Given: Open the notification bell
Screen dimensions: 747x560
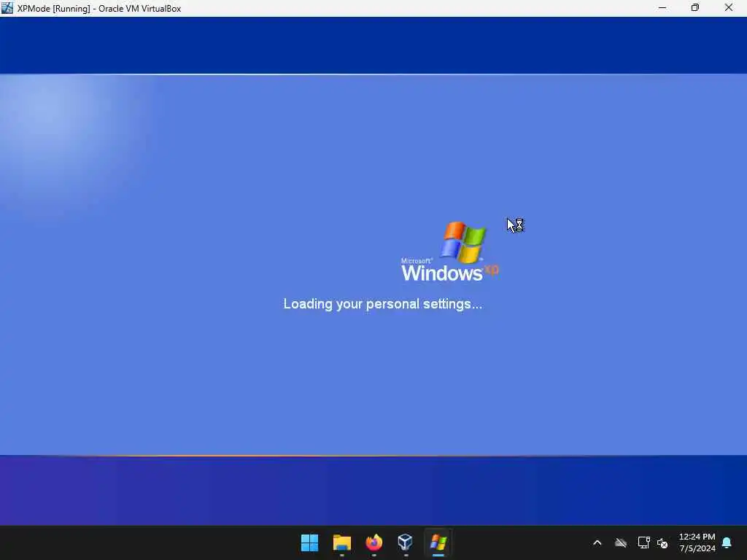Looking at the screenshot, I should [x=727, y=542].
